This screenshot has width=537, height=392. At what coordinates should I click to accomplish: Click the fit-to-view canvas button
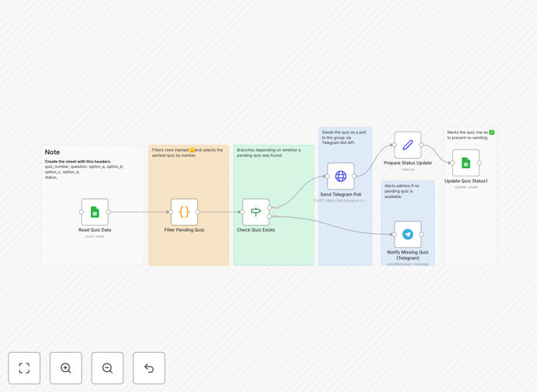(x=25, y=368)
